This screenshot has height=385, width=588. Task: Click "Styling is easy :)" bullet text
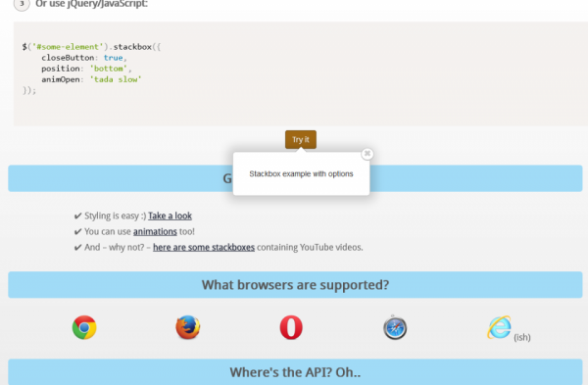(115, 216)
